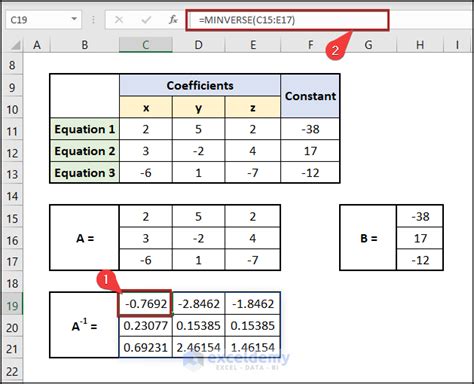The width and height of the screenshot is (474, 384).
Task: Select cell with -2.8462
Action: coord(199,304)
